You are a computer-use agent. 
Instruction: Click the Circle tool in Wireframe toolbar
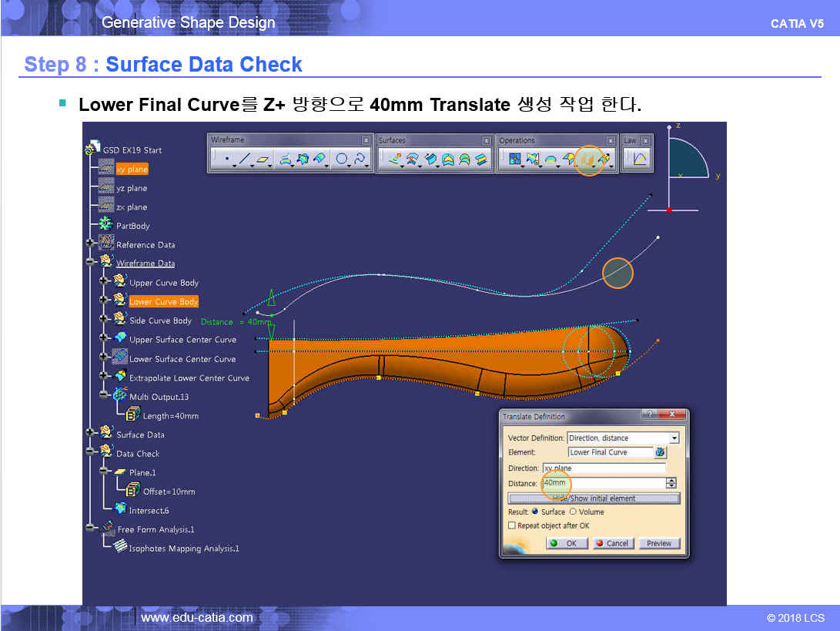(x=341, y=159)
